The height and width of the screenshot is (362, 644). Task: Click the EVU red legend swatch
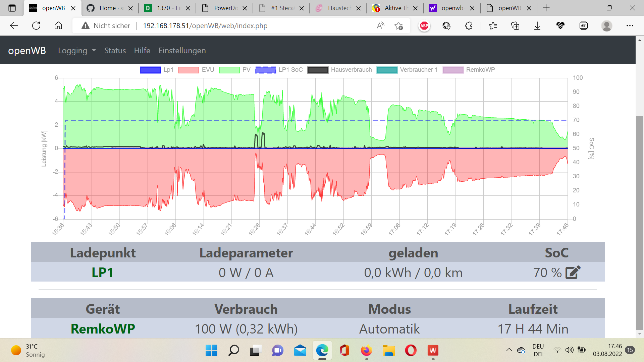point(189,70)
